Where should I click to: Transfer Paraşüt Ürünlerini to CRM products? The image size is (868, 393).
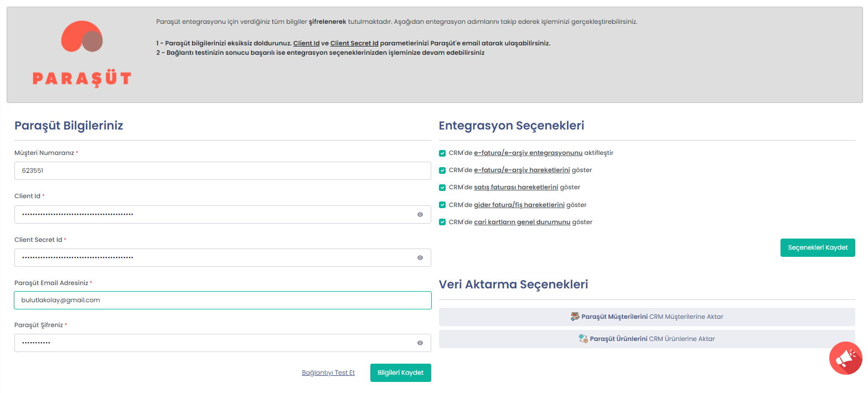tap(647, 339)
